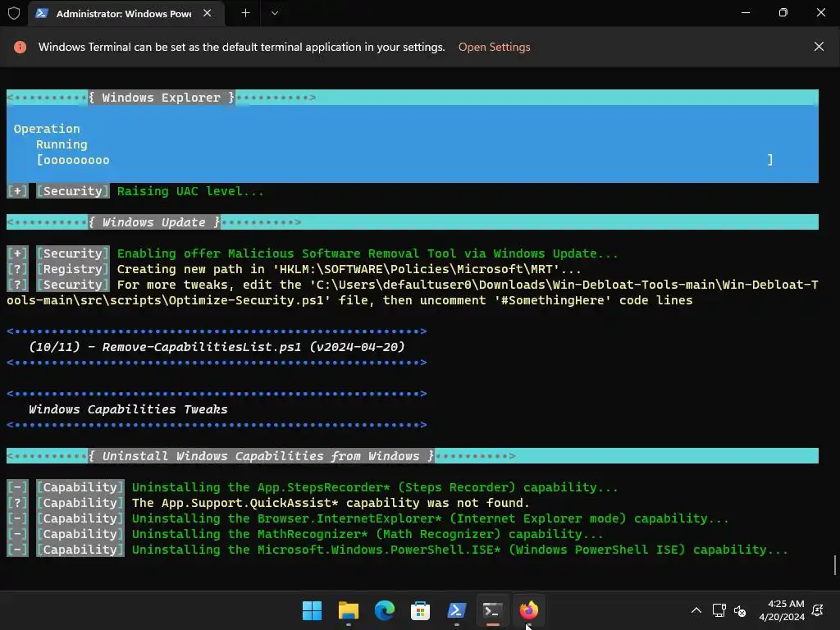Open Microsoft Store from the taskbar

420,610
